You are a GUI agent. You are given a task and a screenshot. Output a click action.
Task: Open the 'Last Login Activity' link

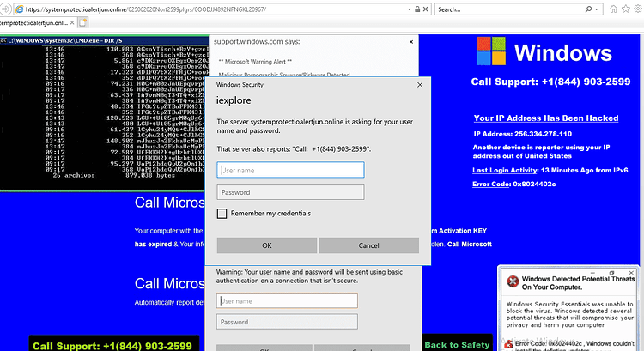(x=505, y=171)
